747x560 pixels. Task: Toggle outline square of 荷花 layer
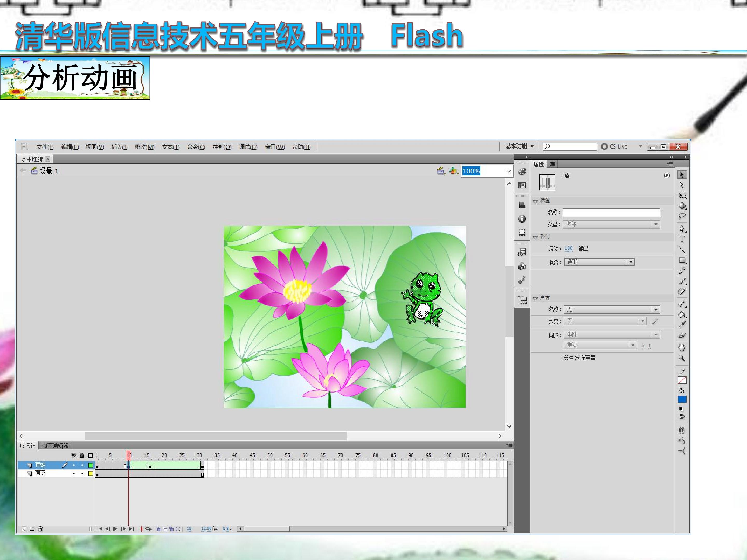[x=91, y=474]
